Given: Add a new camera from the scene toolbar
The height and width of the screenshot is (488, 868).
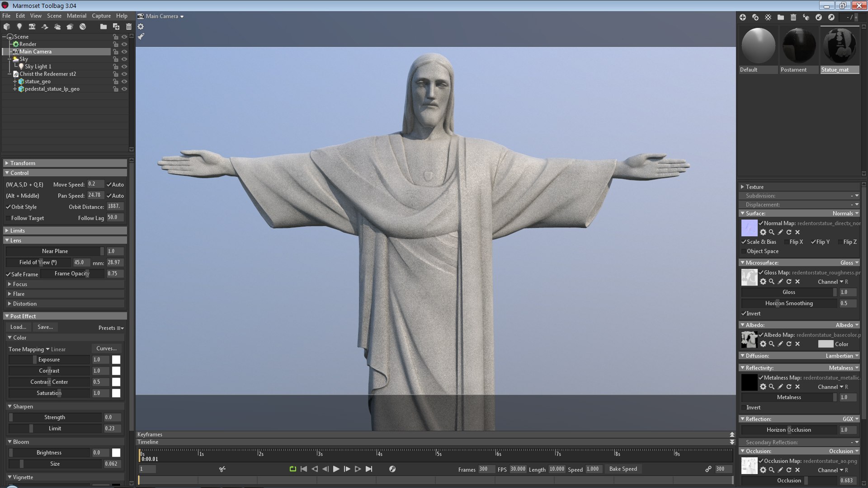Looking at the screenshot, I should pos(32,27).
